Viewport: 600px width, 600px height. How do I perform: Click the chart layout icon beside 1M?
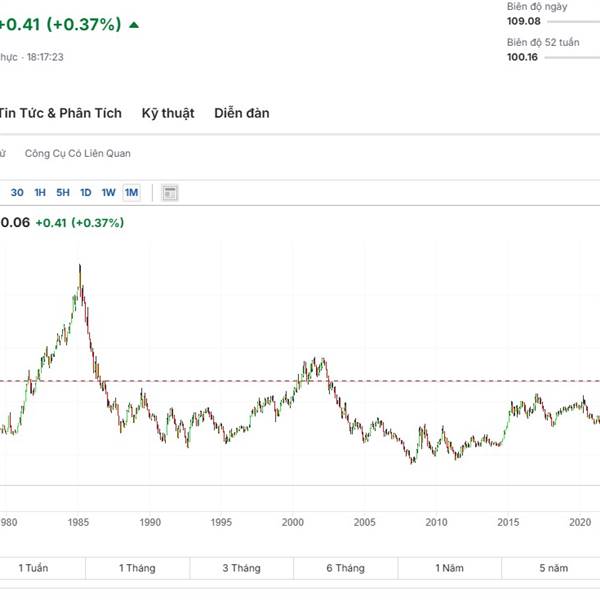170,192
